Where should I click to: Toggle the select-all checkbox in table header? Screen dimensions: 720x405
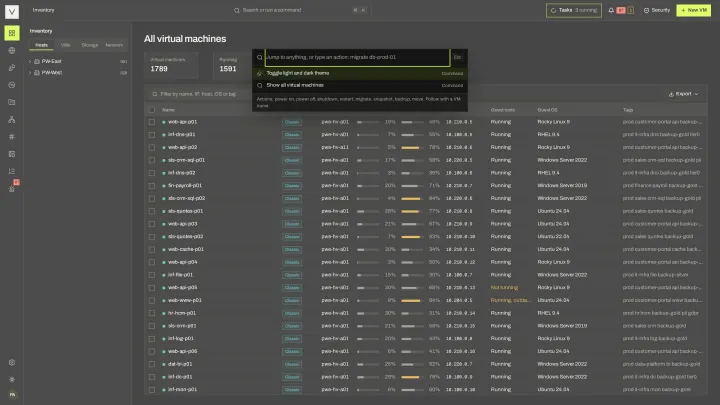pyautogui.click(x=152, y=110)
